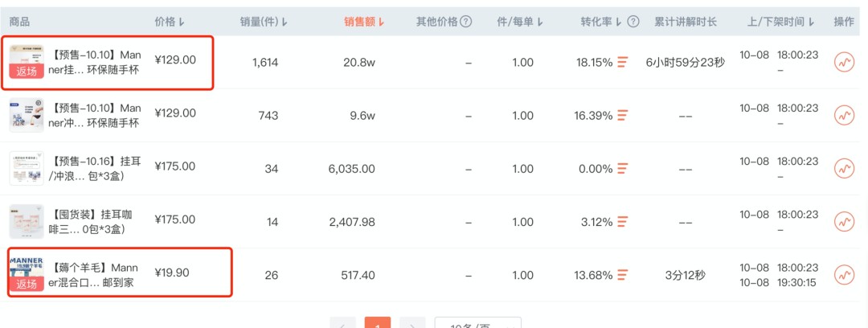The width and height of the screenshot is (868, 328).
Task: Click the bars icon beside 13.68% conversion rate
Action: pyautogui.click(x=623, y=275)
